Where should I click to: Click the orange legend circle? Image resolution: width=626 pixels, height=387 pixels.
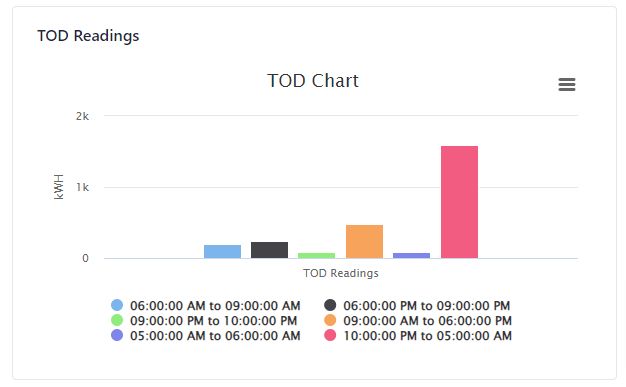330,320
